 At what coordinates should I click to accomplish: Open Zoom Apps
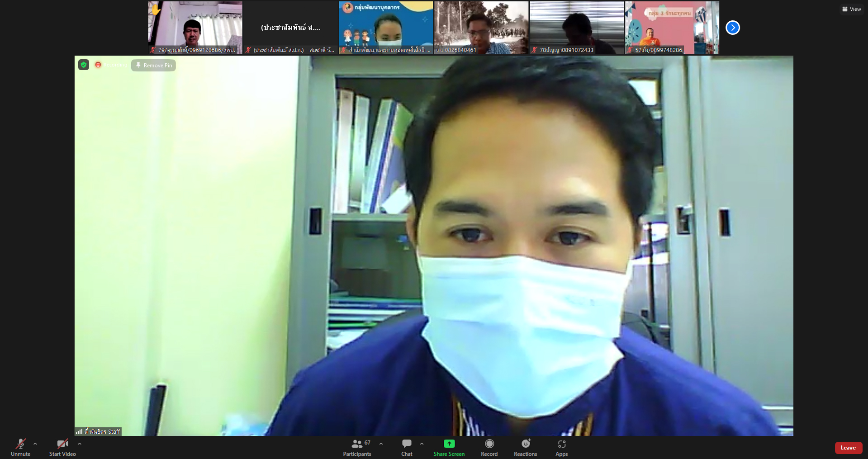pyautogui.click(x=561, y=448)
